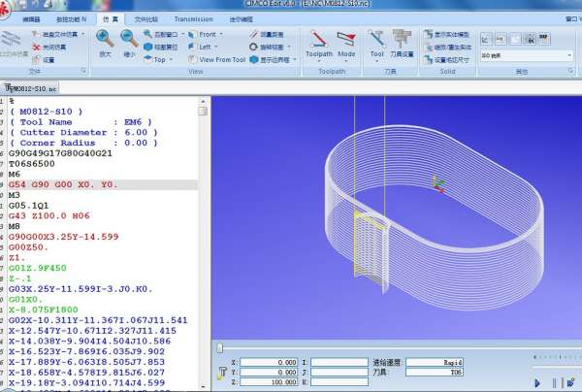
Task: Click the NC code line G54 G90 G00 X0. Y0.
Action: coord(62,183)
